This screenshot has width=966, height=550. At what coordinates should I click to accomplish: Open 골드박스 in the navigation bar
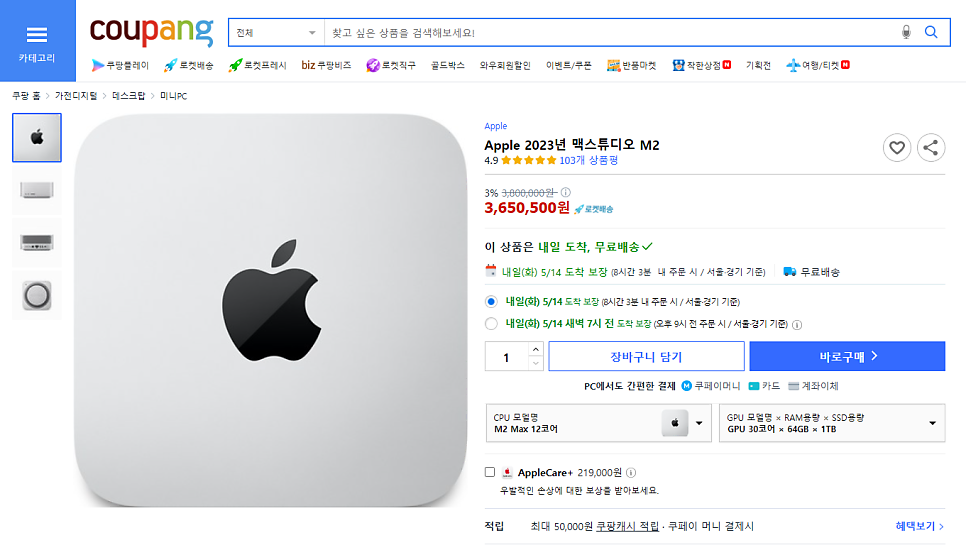click(447, 65)
